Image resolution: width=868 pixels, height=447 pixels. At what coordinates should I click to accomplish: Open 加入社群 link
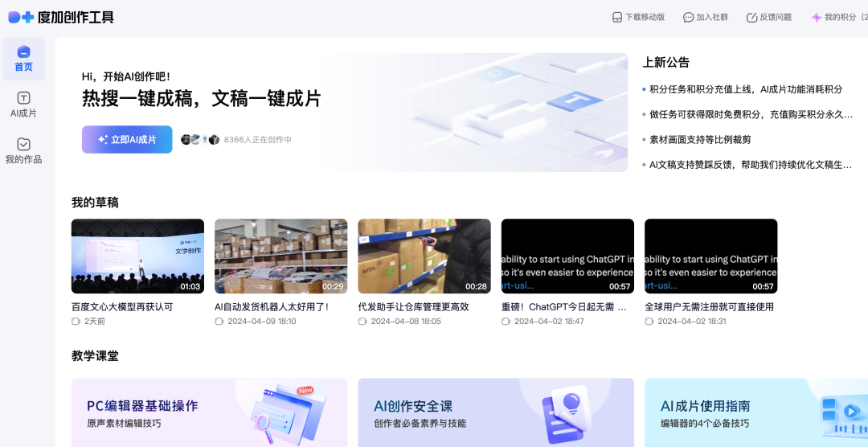706,17
